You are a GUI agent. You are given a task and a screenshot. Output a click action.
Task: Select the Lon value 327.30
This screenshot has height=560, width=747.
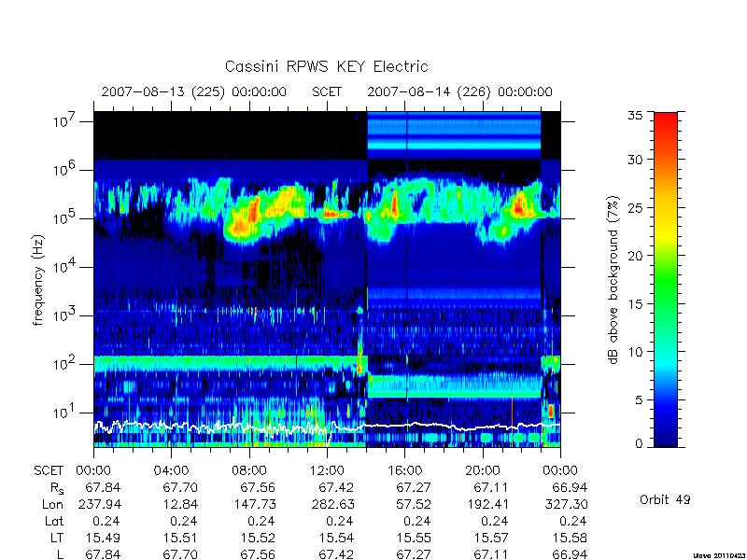pyautogui.click(x=566, y=504)
